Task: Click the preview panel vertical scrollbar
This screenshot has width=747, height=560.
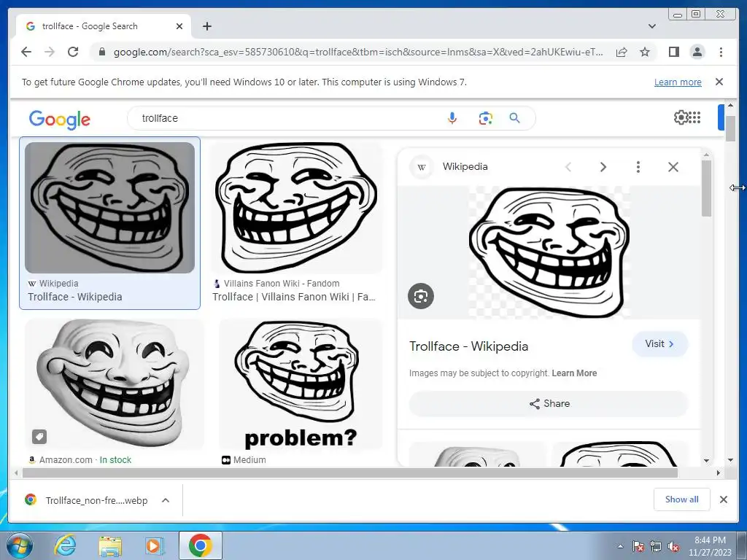Action: tap(706, 188)
